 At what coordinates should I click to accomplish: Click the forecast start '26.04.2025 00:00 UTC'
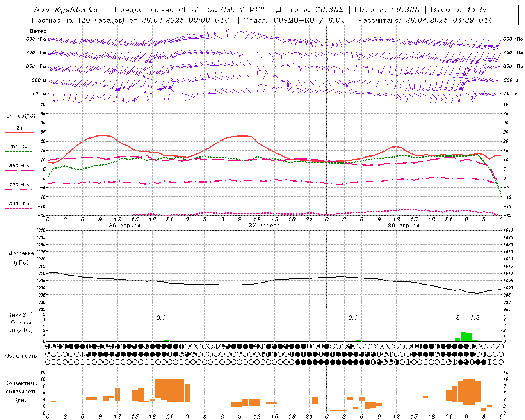point(185,20)
